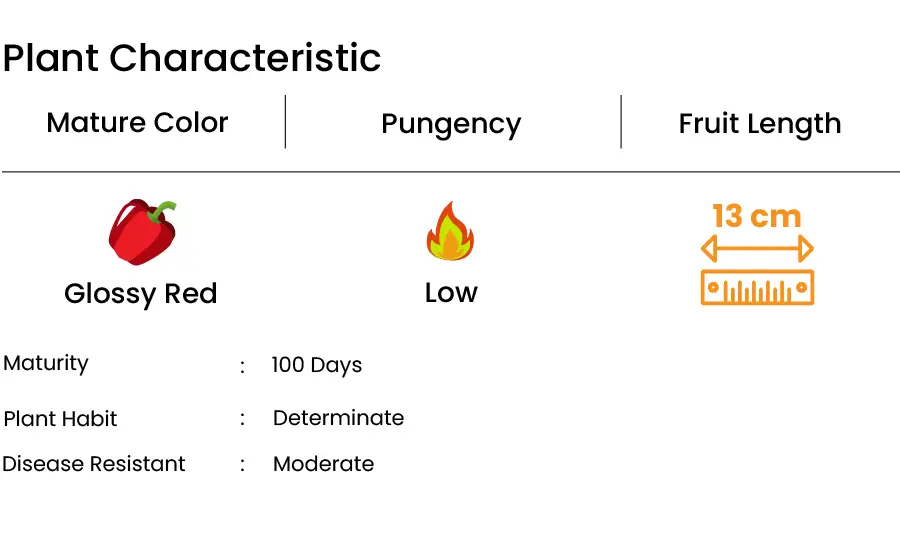
Task: Click the divider between Mature Color and Pungency
Action: point(285,122)
